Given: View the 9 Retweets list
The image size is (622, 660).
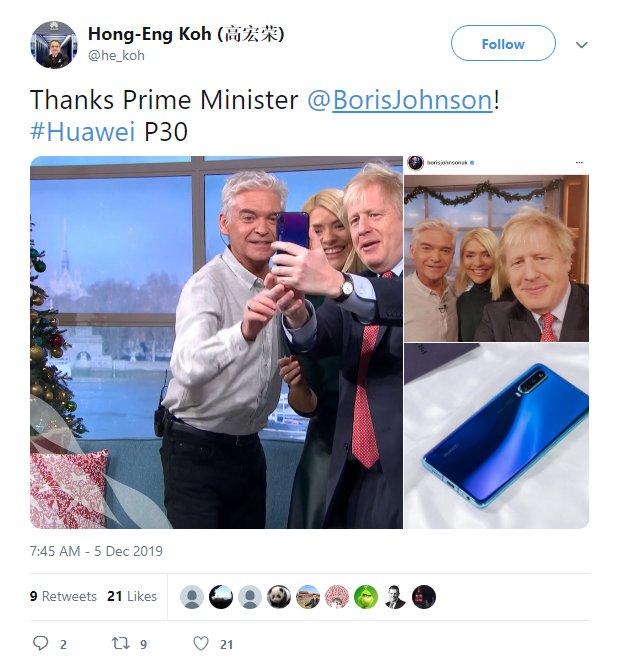Looking at the screenshot, I should 63,596.
